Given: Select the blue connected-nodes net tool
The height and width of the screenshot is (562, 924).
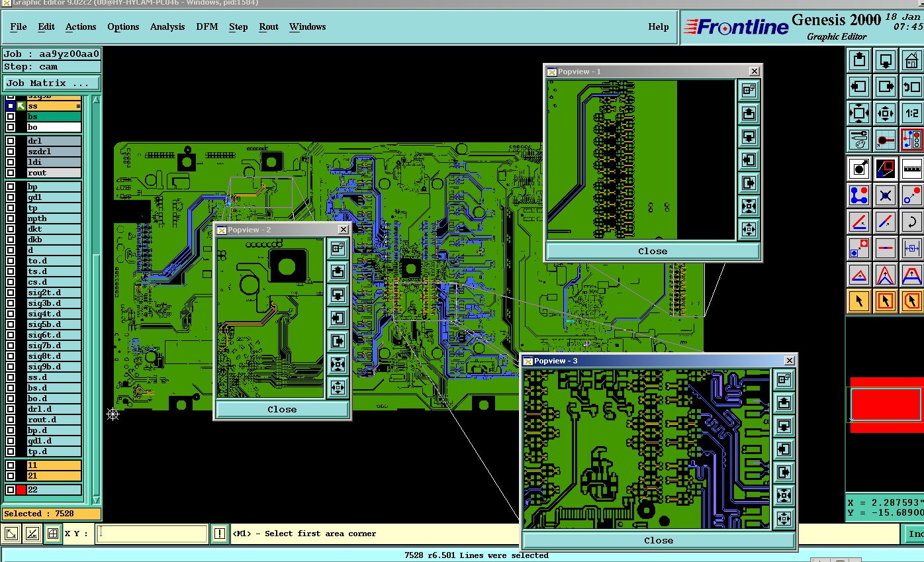Looking at the screenshot, I should click(x=859, y=195).
